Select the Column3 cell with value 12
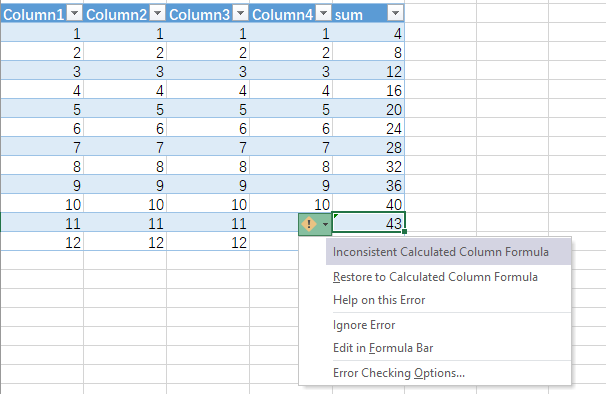Image resolution: width=606 pixels, height=394 pixels. click(208, 242)
